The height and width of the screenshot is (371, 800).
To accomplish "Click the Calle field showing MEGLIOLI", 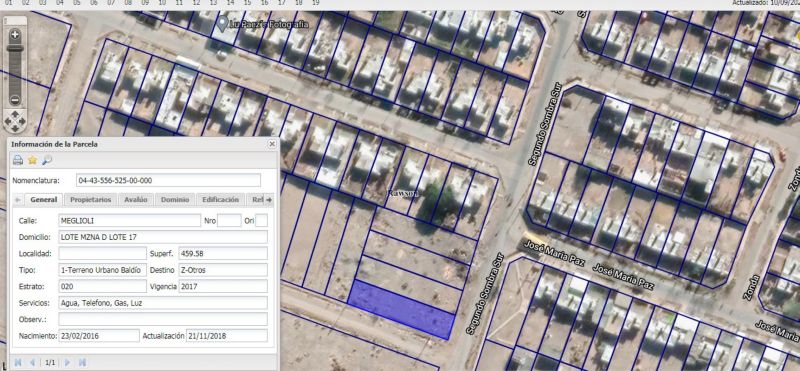I will tap(130, 220).
